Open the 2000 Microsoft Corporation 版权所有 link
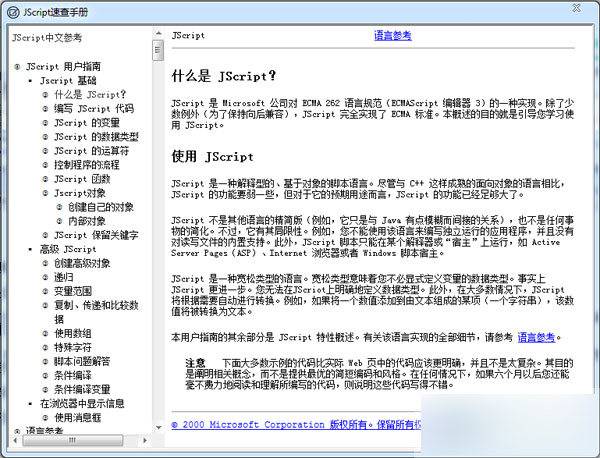This screenshot has width=600, height=458. pos(296,424)
